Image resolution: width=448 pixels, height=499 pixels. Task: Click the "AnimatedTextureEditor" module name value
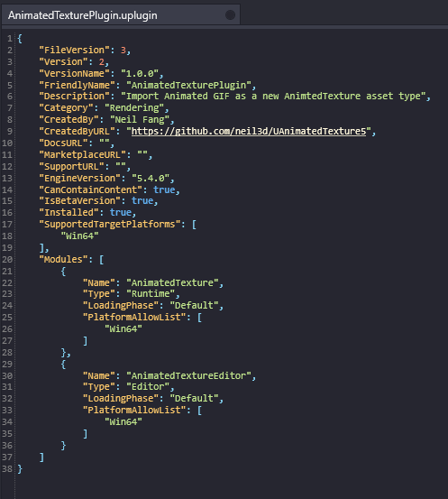(x=188, y=376)
